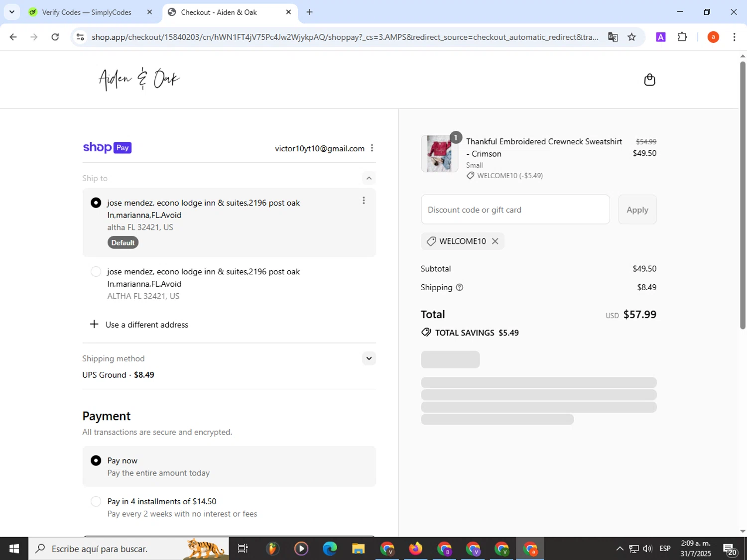
Task: Reload the checkout page
Action: [x=55, y=37]
